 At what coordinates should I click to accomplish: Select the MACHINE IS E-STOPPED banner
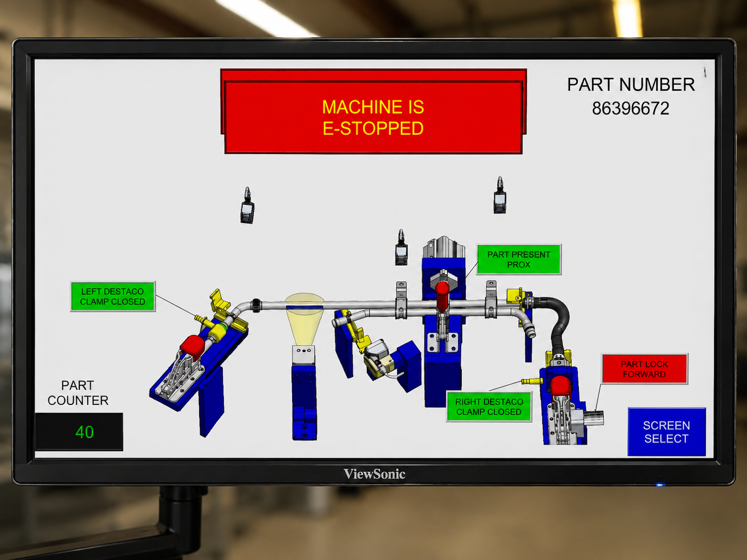[373, 117]
